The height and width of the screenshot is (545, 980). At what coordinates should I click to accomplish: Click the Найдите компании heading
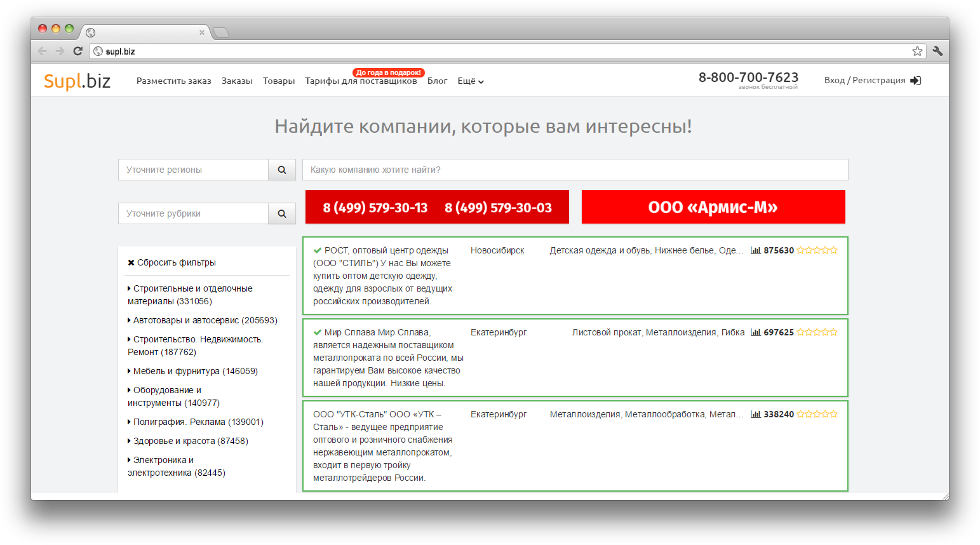click(x=483, y=126)
